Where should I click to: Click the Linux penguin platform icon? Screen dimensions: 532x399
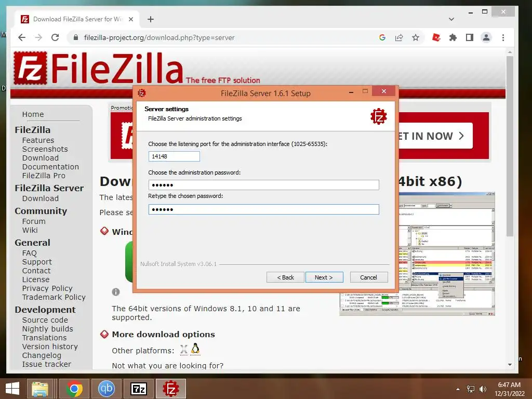coord(195,349)
